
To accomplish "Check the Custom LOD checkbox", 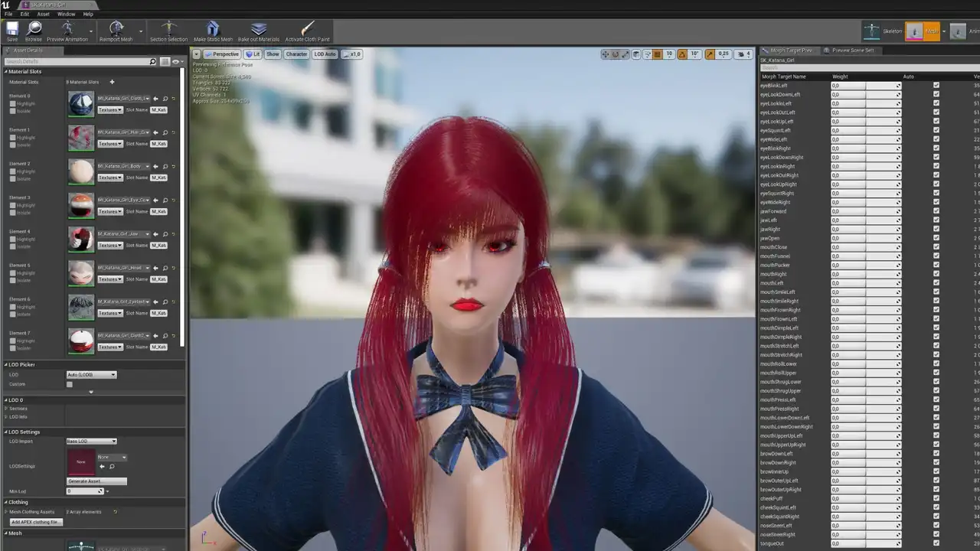I will coord(70,384).
